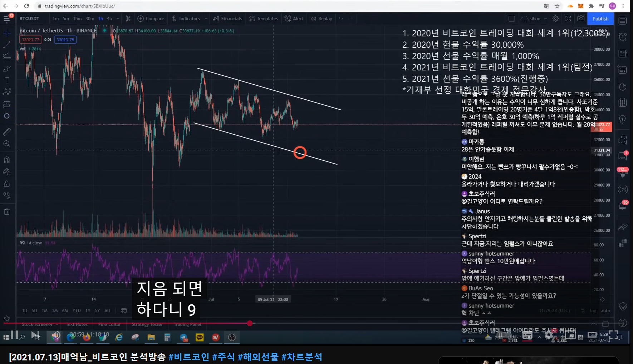Open the news panel icon
The image size is (633, 364).
click(623, 54)
